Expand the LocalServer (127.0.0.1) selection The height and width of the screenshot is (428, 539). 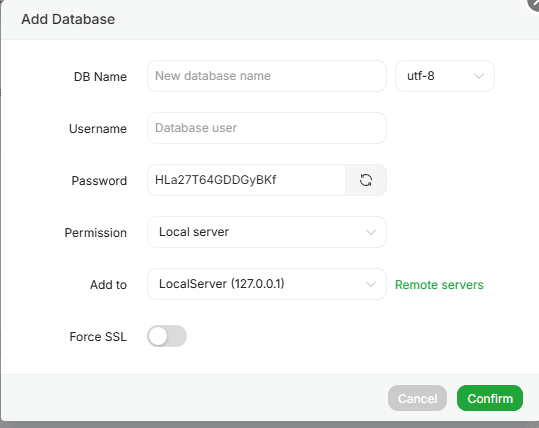point(267,284)
